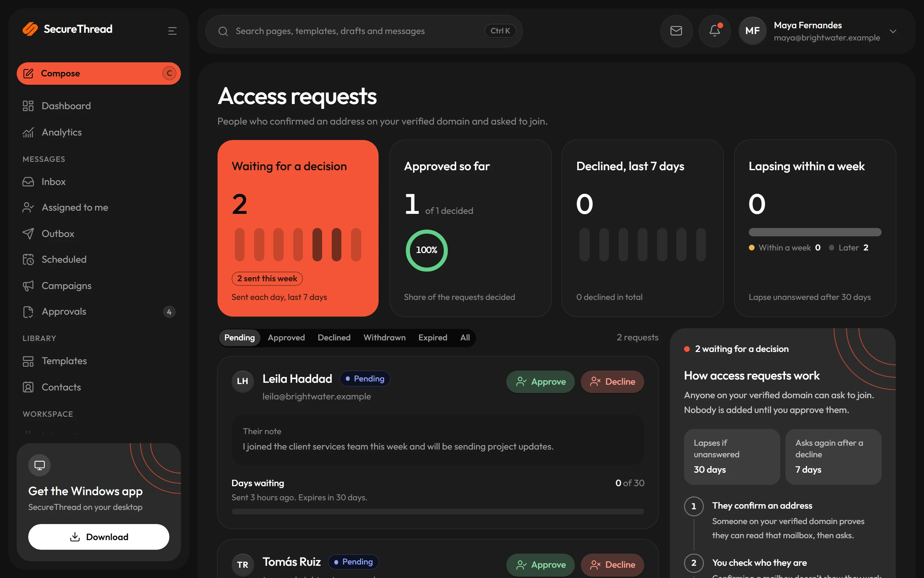The height and width of the screenshot is (578, 924).
Task: Expand the Maya Fernandes account menu chevron
Action: point(893,31)
